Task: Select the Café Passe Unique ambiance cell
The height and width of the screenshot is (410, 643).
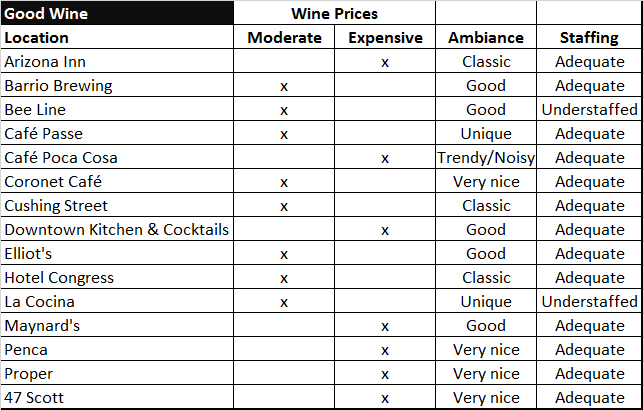Action: point(486,134)
